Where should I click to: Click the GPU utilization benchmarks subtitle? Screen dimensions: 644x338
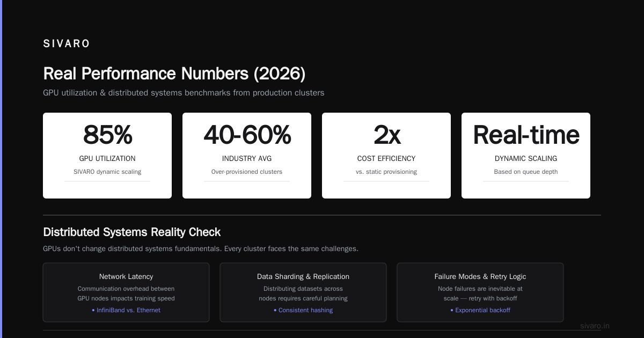tap(184, 93)
